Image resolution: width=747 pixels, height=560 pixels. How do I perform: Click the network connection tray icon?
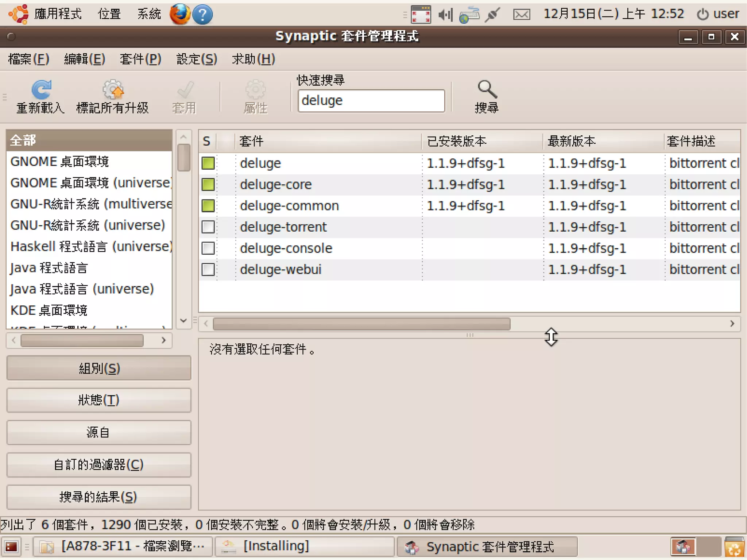pyautogui.click(x=469, y=15)
